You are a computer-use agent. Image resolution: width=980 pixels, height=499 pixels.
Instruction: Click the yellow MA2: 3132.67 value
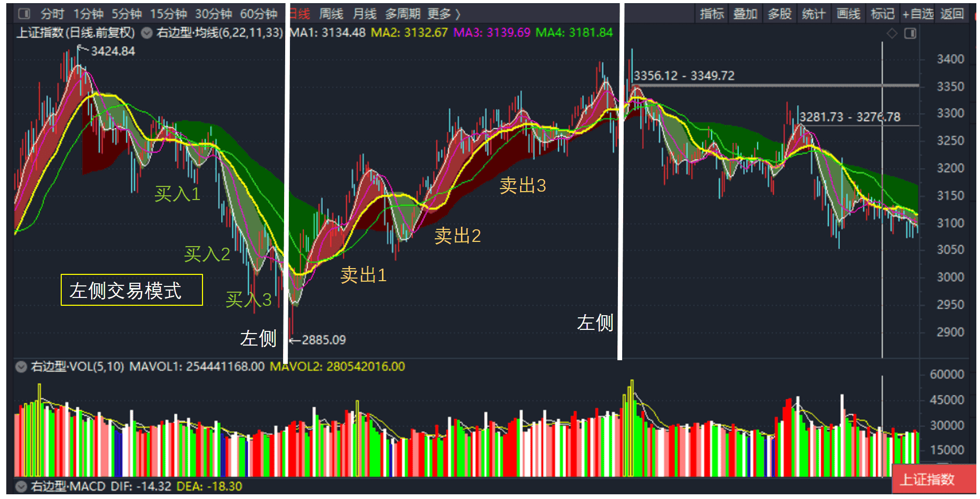point(409,33)
